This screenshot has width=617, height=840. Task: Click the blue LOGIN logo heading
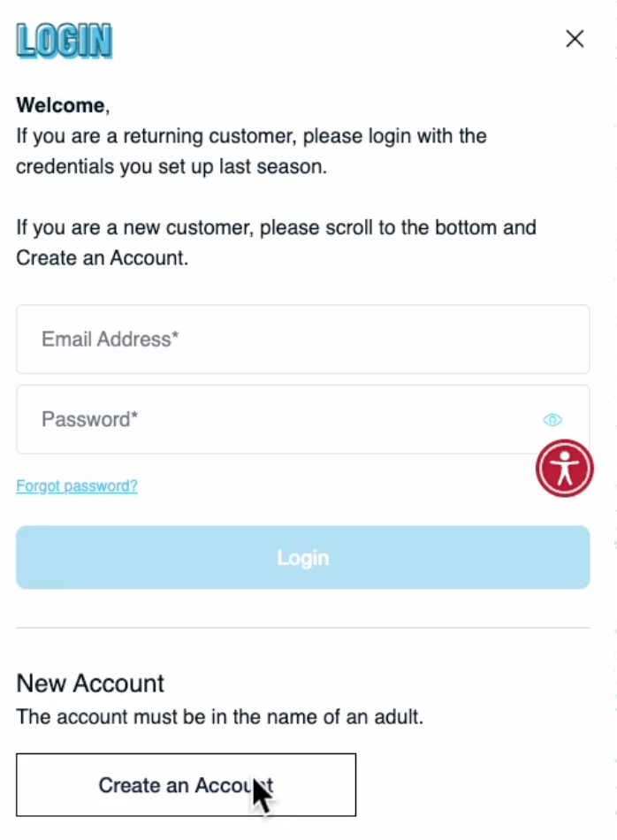(x=65, y=41)
